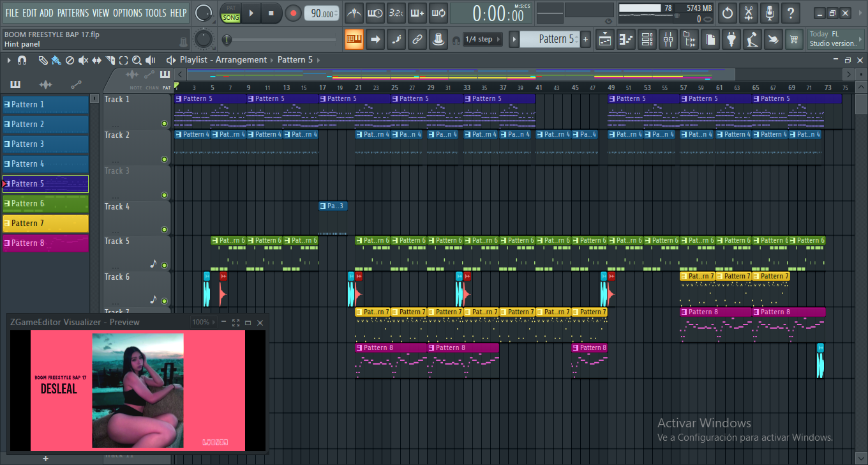Select the Delete tool in Playlist toolbar
The width and height of the screenshot is (868, 465).
click(x=70, y=60)
